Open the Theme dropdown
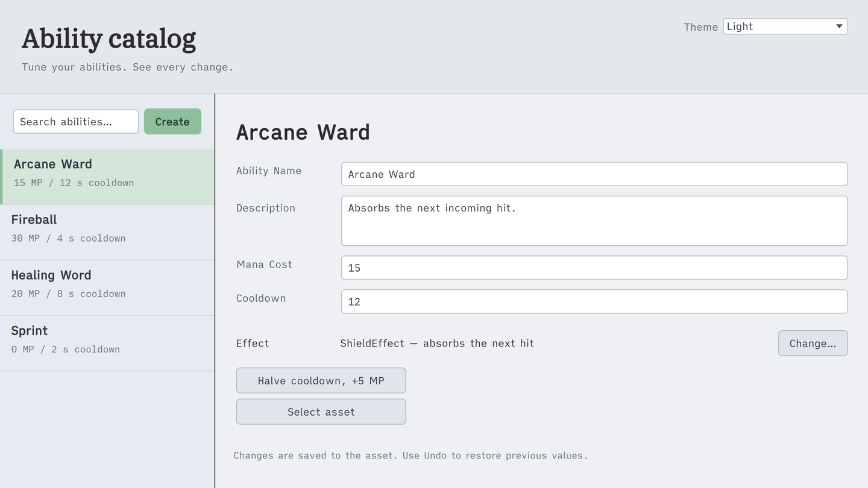 785,27
